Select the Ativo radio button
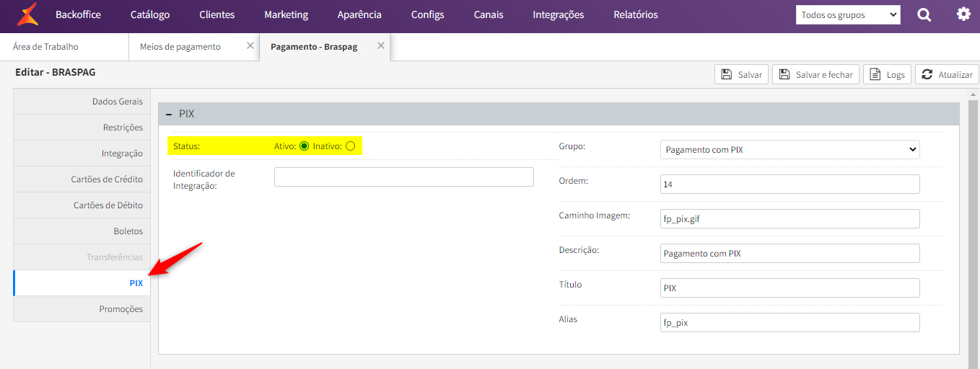 pyautogui.click(x=304, y=146)
